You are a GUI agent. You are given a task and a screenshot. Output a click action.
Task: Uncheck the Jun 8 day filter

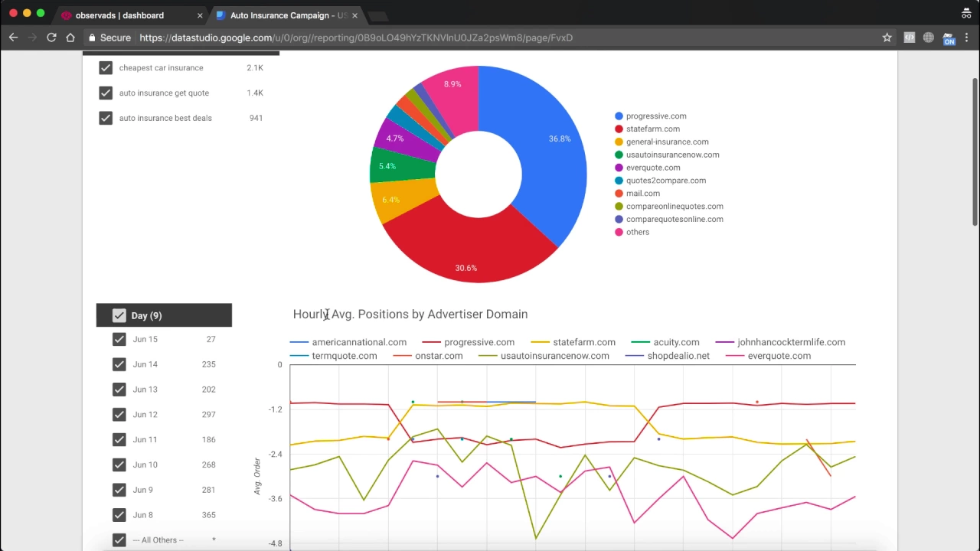pyautogui.click(x=119, y=515)
